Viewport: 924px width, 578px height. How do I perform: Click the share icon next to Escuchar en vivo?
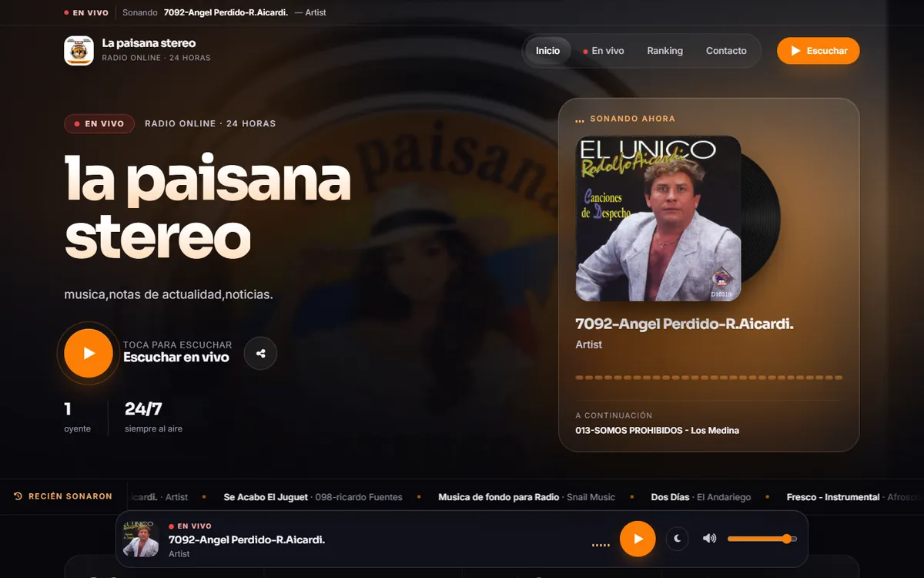click(260, 354)
